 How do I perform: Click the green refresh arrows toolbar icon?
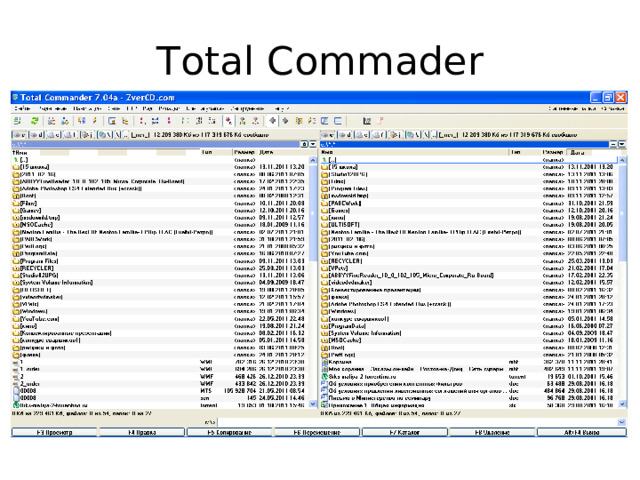[35, 121]
